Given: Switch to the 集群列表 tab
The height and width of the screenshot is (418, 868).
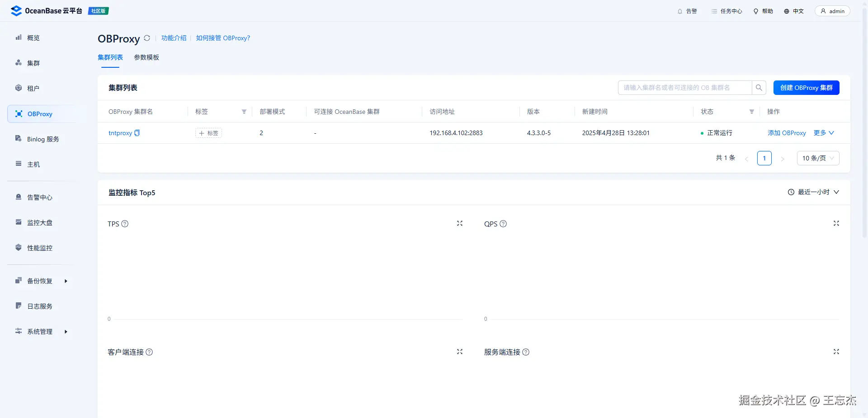Looking at the screenshot, I should (x=110, y=57).
